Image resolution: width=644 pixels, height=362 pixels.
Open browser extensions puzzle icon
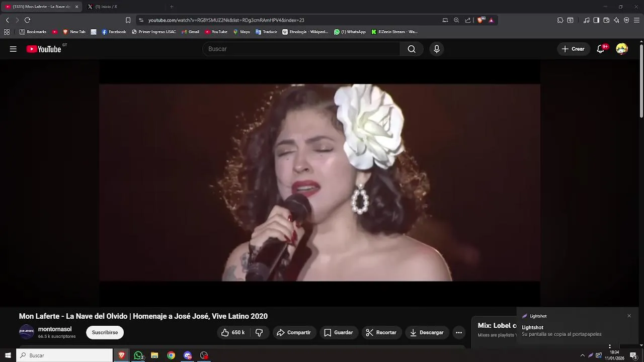[560, 20]
